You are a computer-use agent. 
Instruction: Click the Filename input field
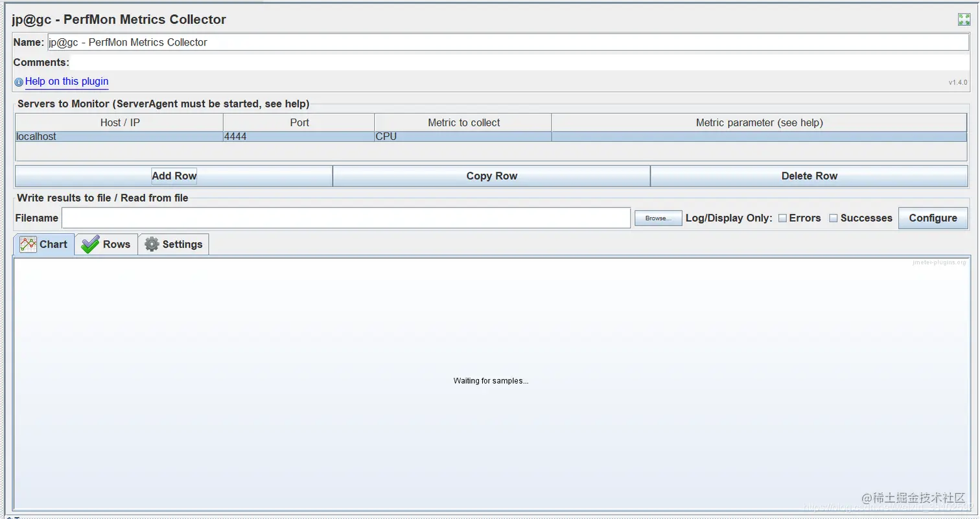(x=346, y=218)
